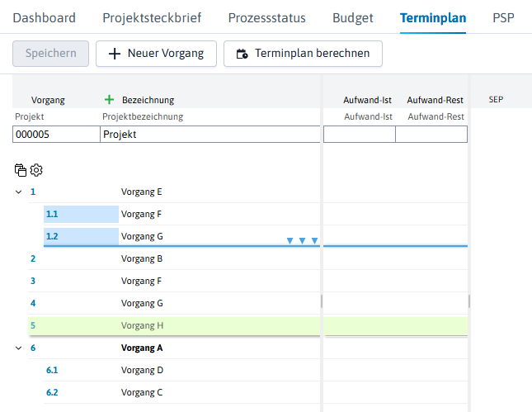
Task: Click the SEP month header
Action: click(496, 100)
